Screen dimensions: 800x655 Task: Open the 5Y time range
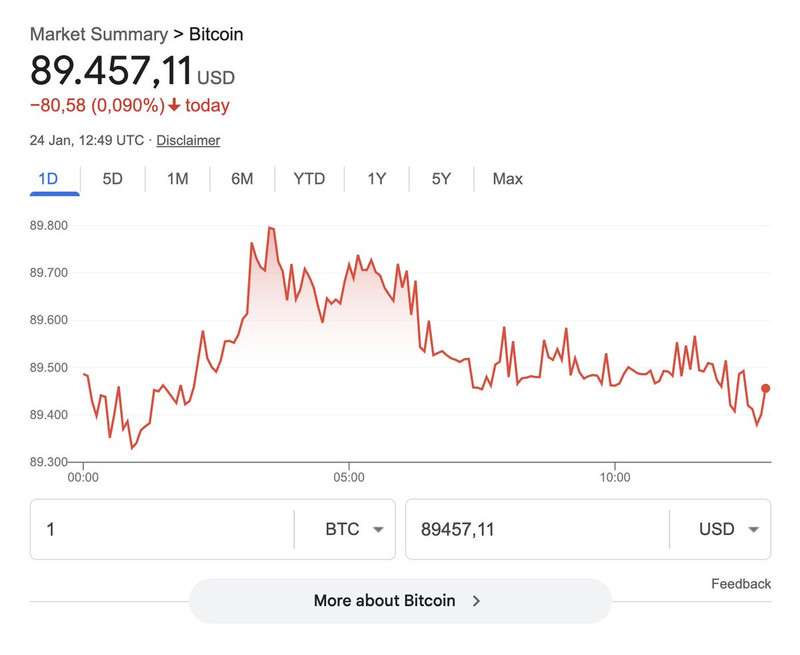442,179
